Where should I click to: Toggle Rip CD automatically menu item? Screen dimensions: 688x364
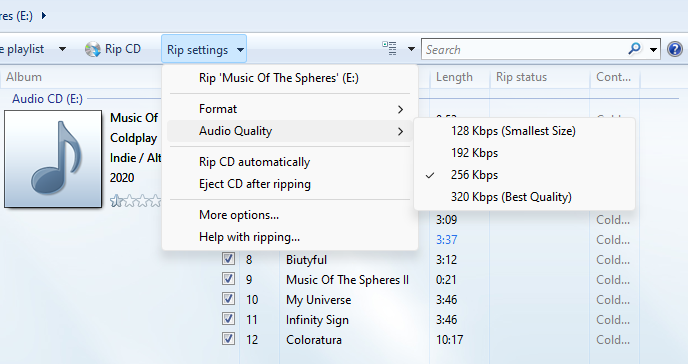tap(290, 162)
